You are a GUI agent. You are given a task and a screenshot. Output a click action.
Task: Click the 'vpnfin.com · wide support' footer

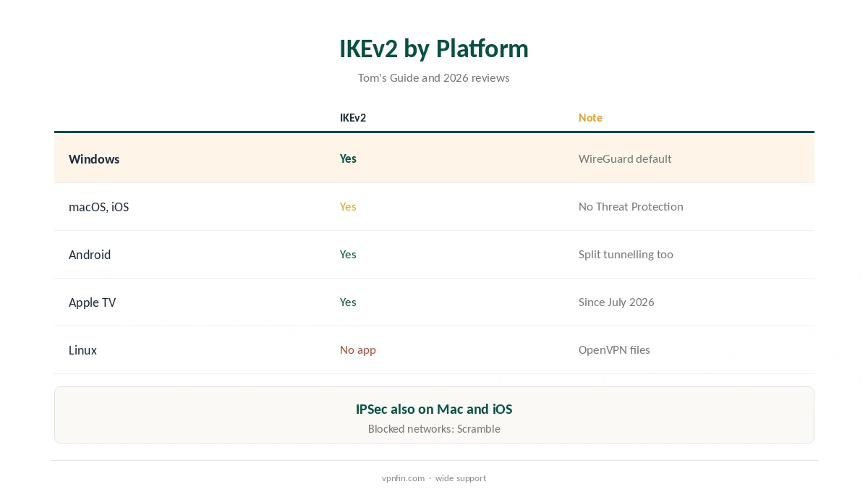(x=434, y=478)
